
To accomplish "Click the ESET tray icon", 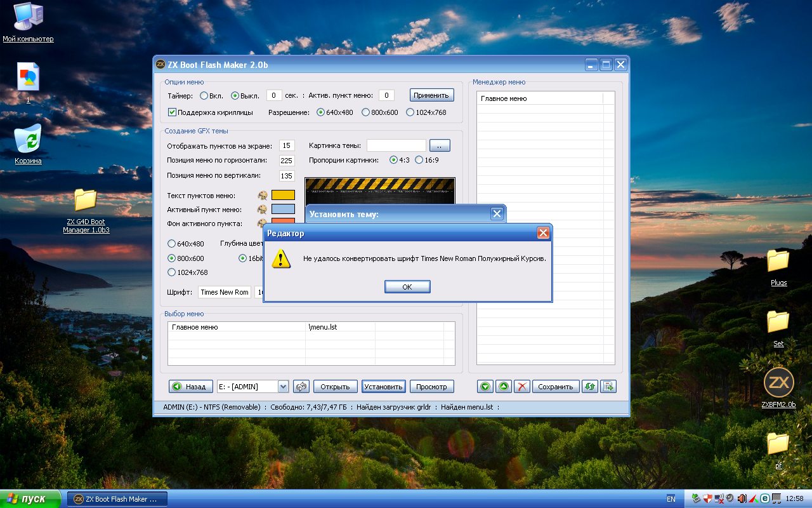I will [765, 498].
